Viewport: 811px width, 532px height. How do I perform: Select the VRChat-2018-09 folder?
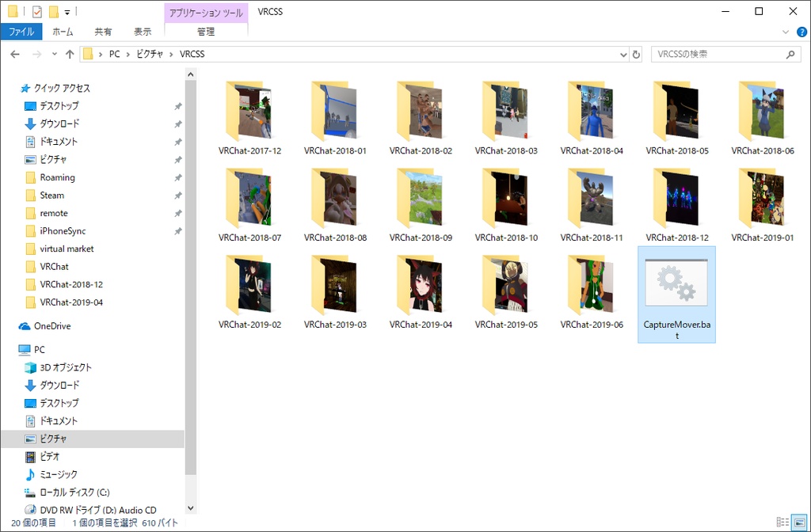click(421, 205)
